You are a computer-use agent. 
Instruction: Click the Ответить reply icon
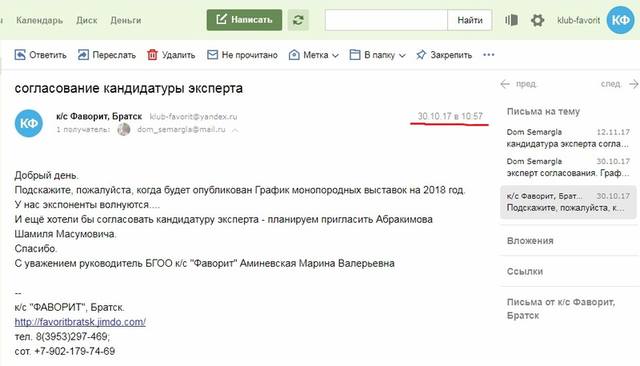point(20,55)
